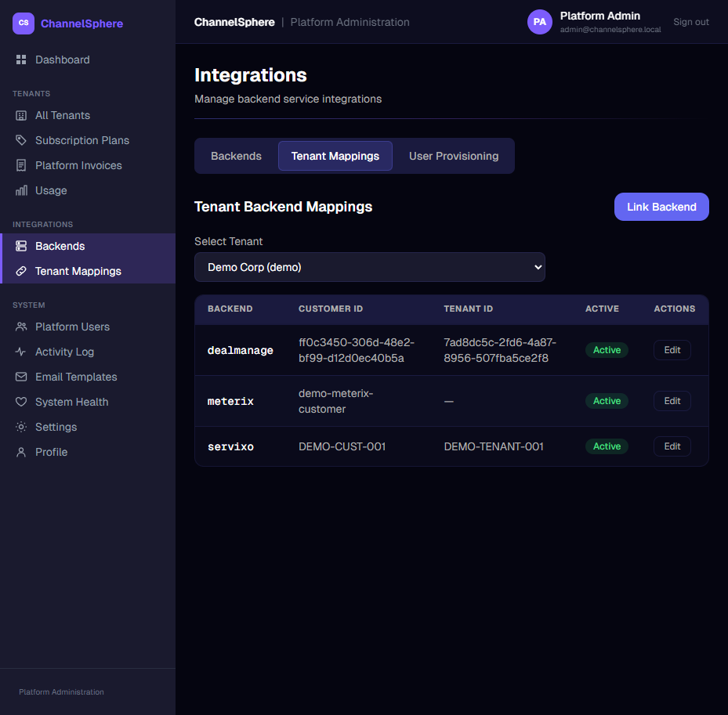Click the dealmanage tenant ID 7ad8dc5c value
Image resolution: width=728 pixels, height=715 pixels.
pyautogui.click(x=500, y=350)
